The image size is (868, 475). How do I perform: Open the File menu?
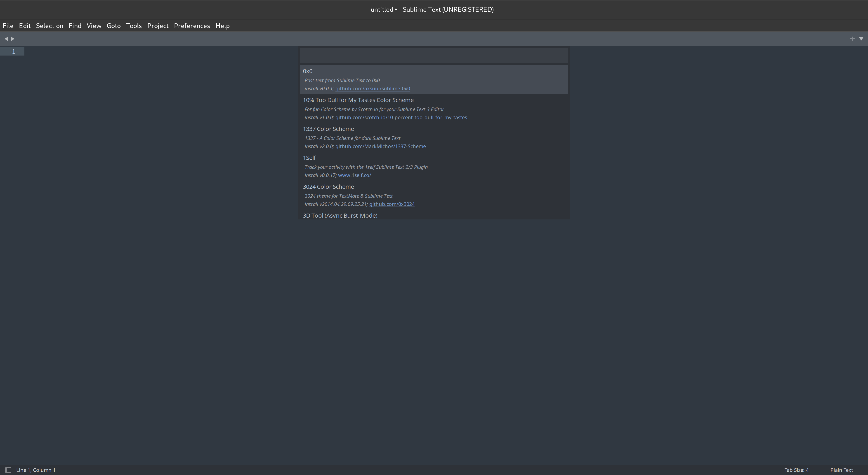click(8, 25)
